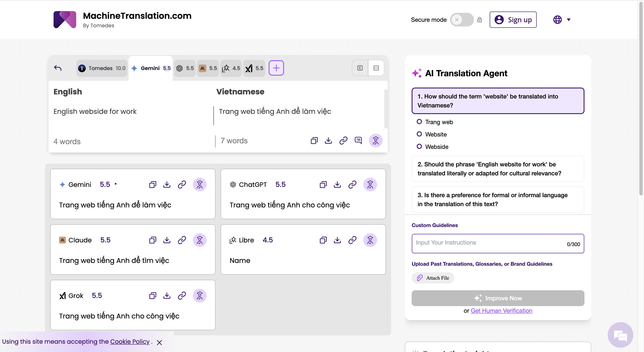The height and width of the screenshot is (352, 644).
Task: Click share link icon in main translation
Action: tap(343, 141)
